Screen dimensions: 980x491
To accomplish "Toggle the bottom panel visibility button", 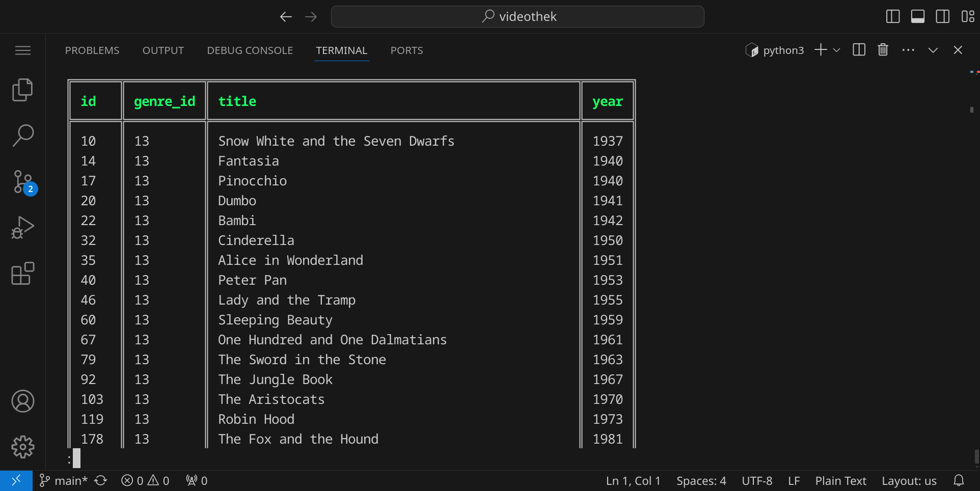I will 918,17.
